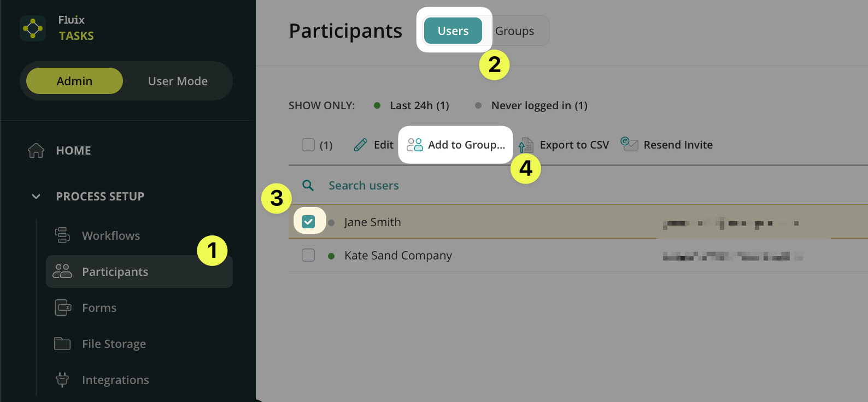Click the Resend Invite envelope icon
868x402 pixels.
coord(629,144)
